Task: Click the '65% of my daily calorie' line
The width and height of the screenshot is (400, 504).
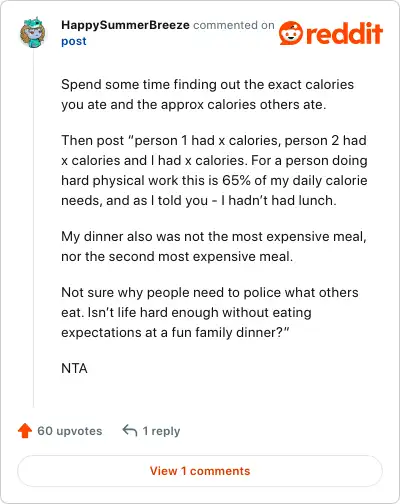Action: [214, 180]
